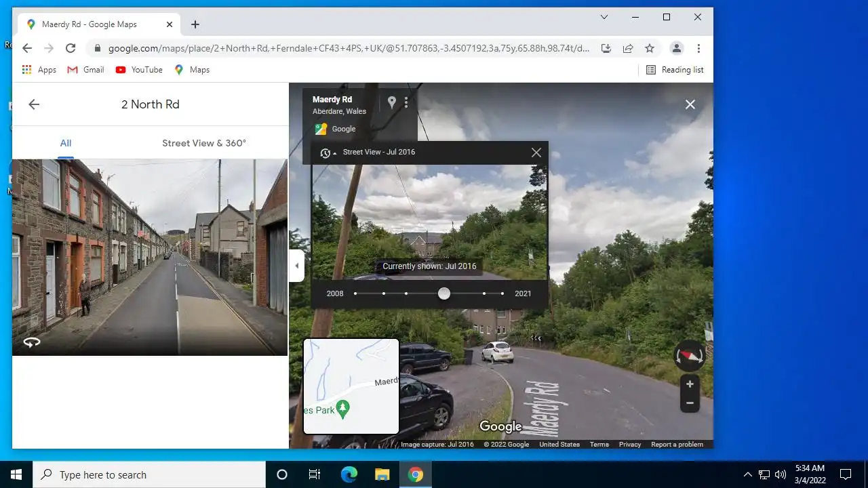Screen dimensions: 868x488
Task: Go back using the browser back arrow
Action: point(27,48)
